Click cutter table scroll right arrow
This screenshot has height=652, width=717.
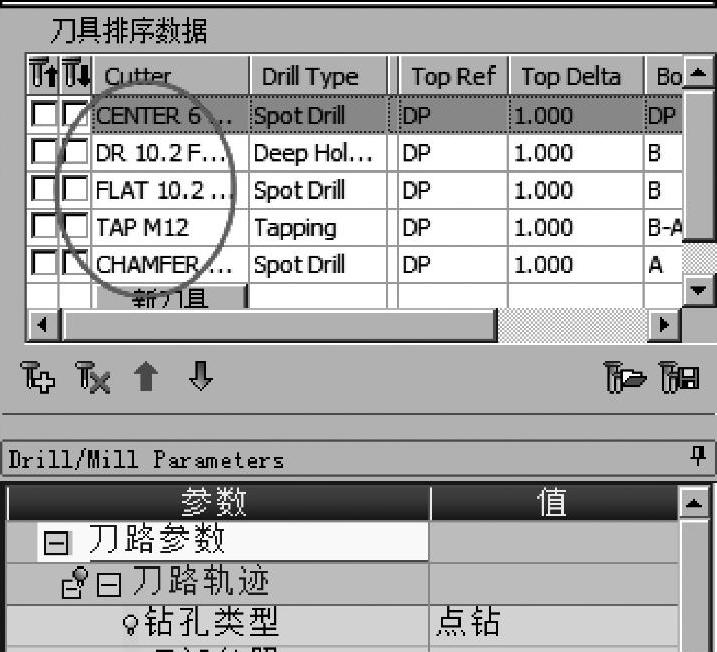pos(664,325)
